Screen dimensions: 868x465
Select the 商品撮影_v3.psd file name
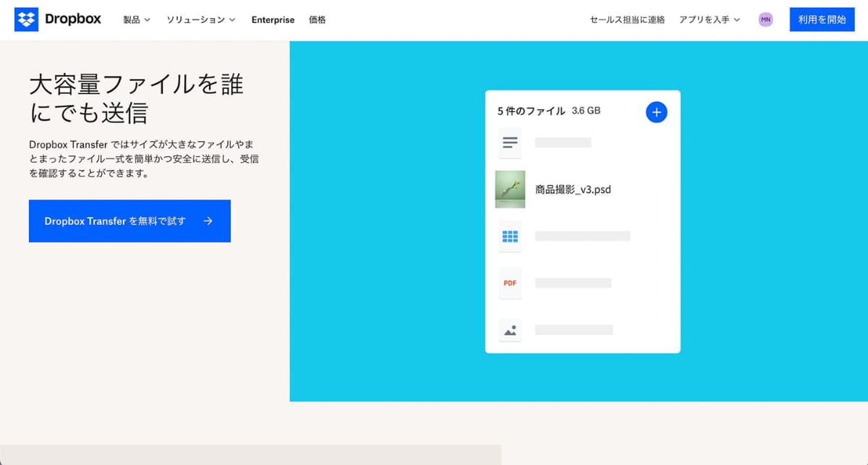point(573,189)
